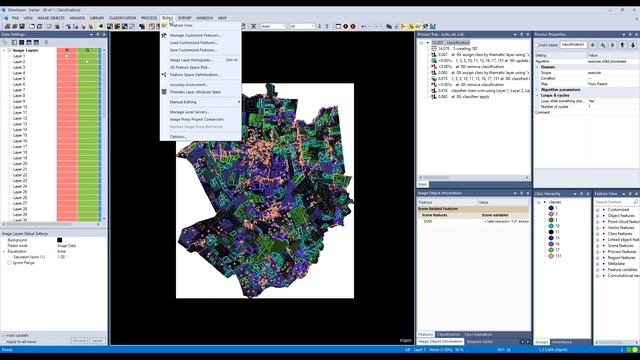
Task: Click the move process down arrow icon
Action: pos(633,45)
